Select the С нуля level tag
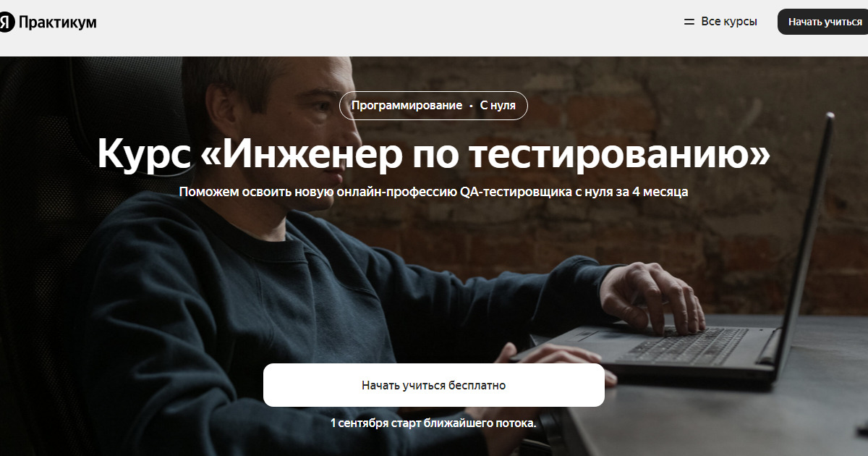The width and height of the screenshot is (868, 456). 498,106
